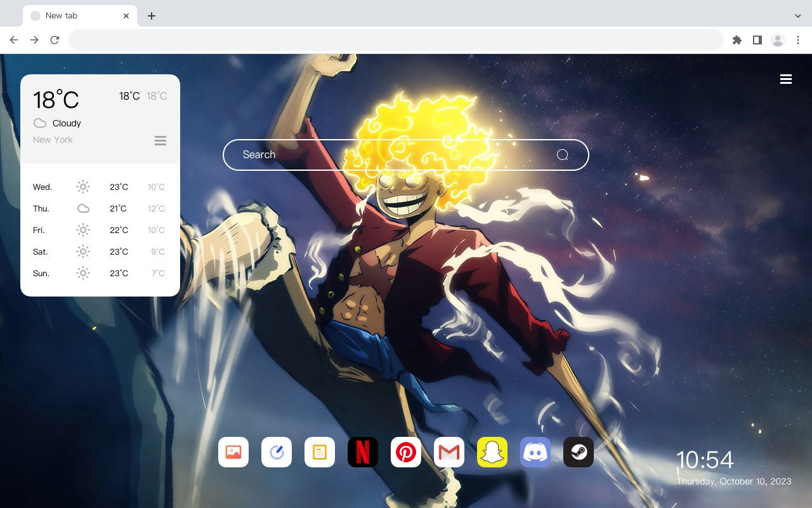Open the yellow notes shortcut
The width and height of the screenshot is (812, 508).
320,452
